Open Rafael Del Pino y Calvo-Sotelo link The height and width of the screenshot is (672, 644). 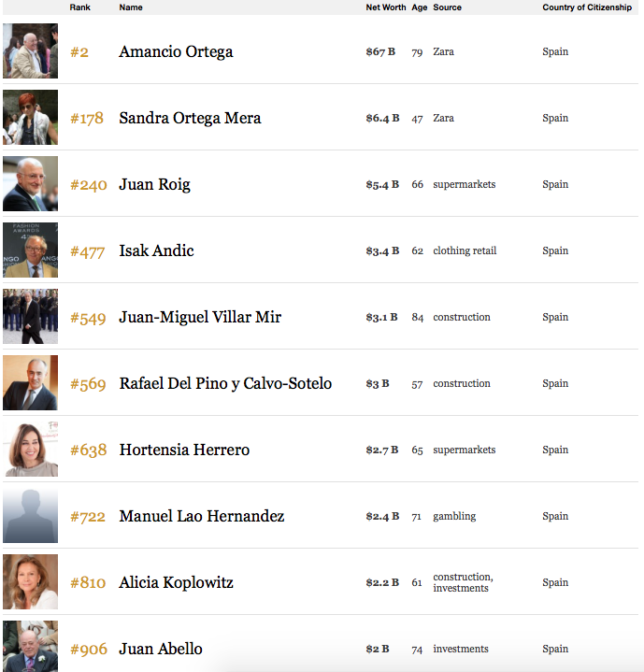tap(225, 383)
